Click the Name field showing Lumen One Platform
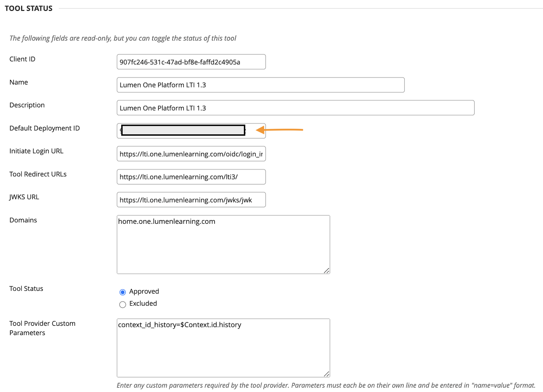The image size is (543, 392). pyautogui.click(x=260, y=85)
